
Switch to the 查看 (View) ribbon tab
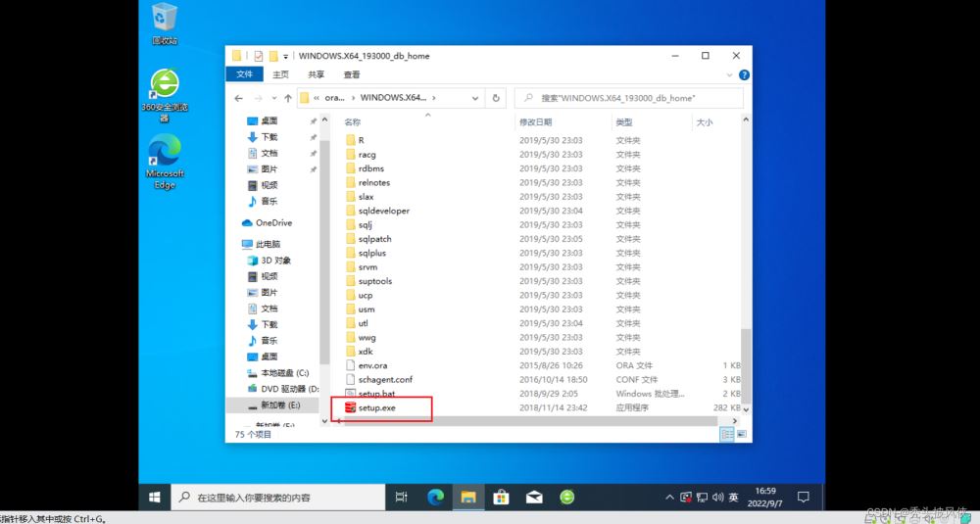(351, 74)
